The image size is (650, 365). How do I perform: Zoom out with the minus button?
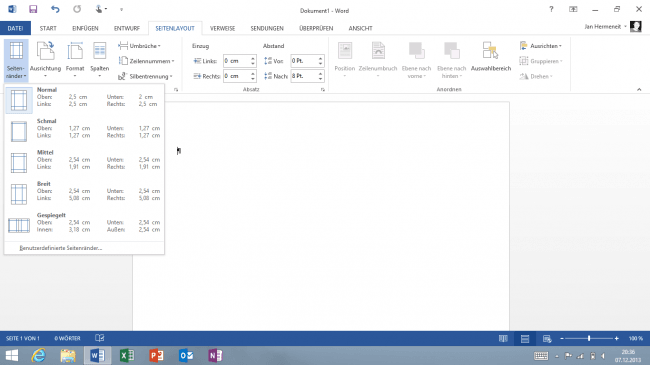(x=562, y=338)
